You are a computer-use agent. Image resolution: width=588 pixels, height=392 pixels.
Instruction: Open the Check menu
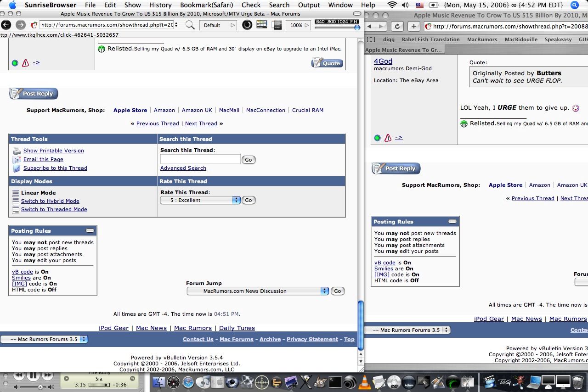pyautogui.click(x=251, y=5)
